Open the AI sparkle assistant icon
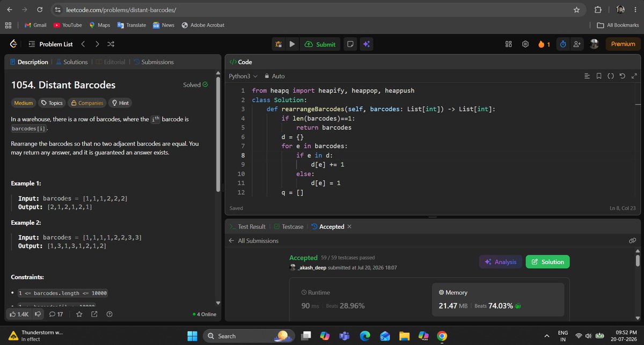The width and height of the screenshot is (644, 345). (x=366, y=45)
